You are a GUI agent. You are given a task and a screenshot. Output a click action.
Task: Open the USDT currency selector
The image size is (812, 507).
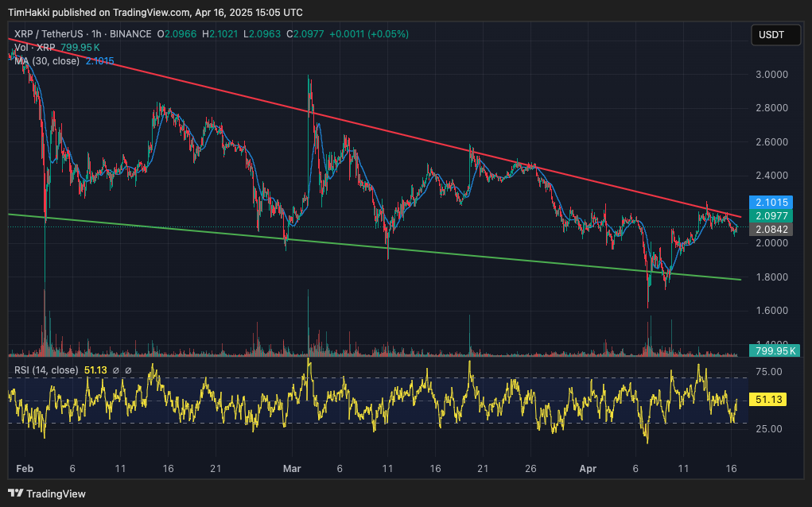tap(775, 35)
